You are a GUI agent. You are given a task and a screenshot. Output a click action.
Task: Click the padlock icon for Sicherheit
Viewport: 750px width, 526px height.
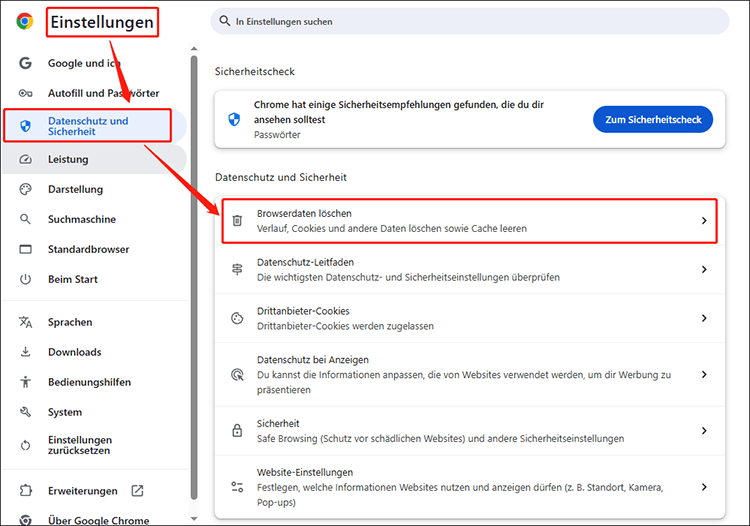coord(237,430)
